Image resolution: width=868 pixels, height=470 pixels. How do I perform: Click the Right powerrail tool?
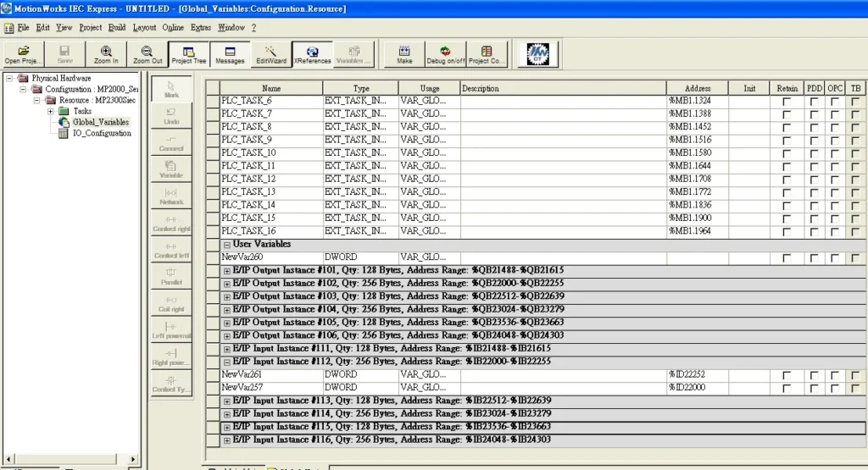(x=171, y=357)
